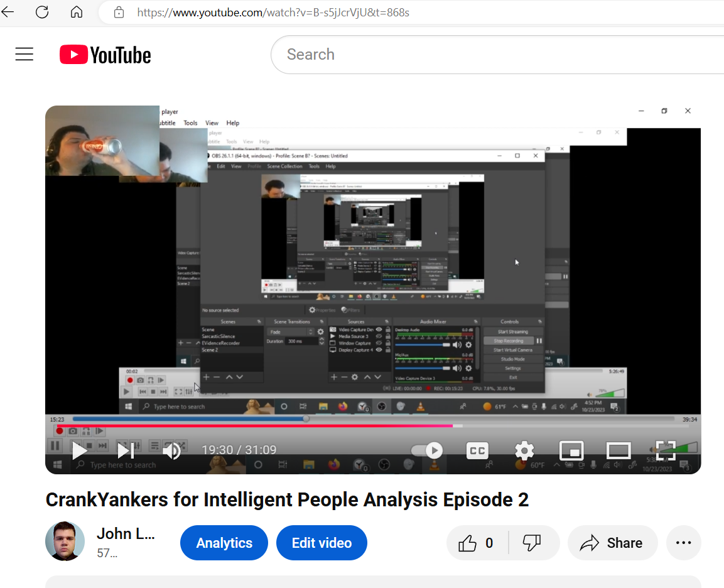
Task: Open the YouTube hamburger guide menu
Action: point(24,55)
